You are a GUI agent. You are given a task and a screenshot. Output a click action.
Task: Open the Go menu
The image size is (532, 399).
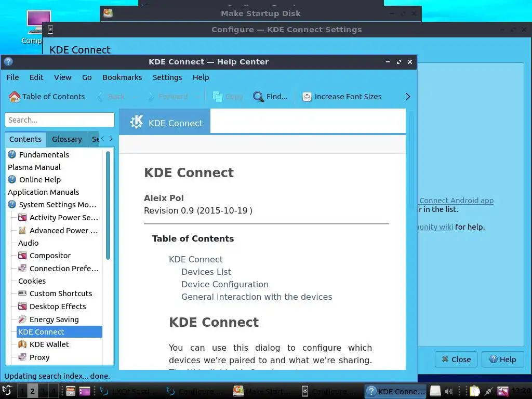pyautogui.click(x=87, y=77)
